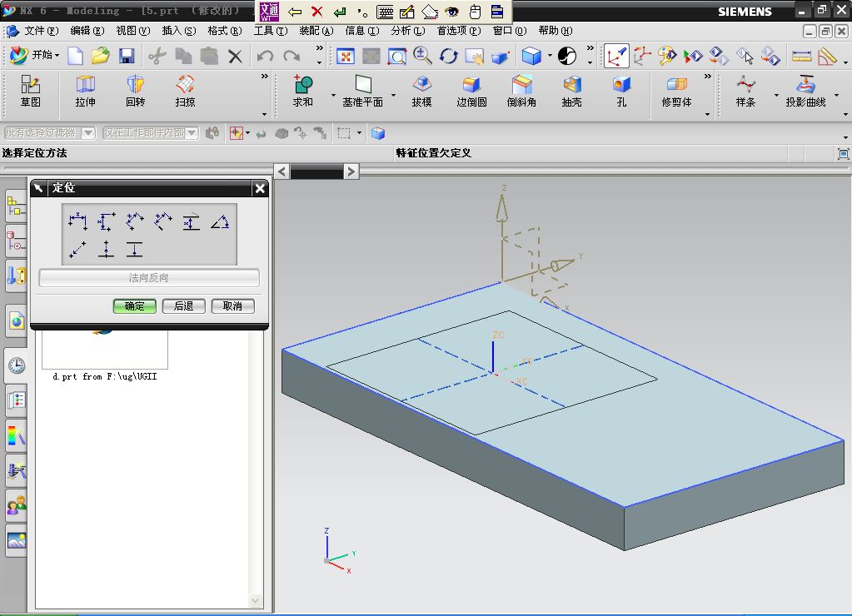Toggle the WCS display icon
The width and height of the screenshot is (852, 616).
point(616,56)
